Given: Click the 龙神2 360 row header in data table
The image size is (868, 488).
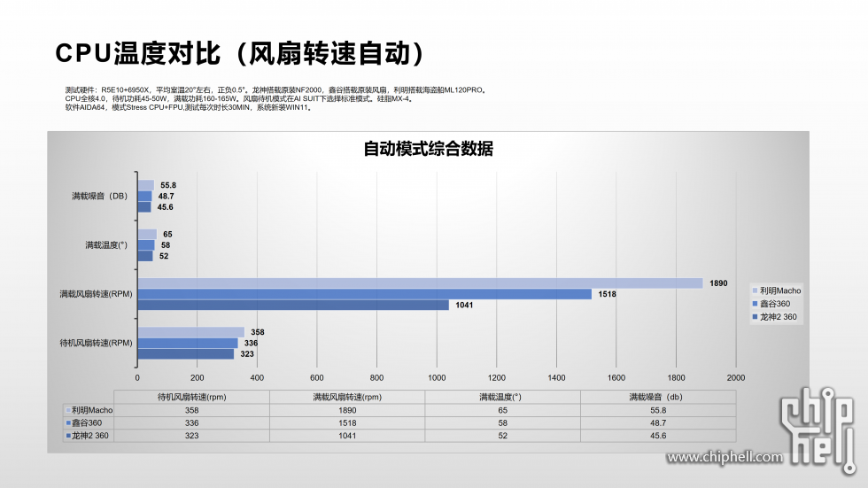Looking at the screenshot, I should (x=87, y=436).
